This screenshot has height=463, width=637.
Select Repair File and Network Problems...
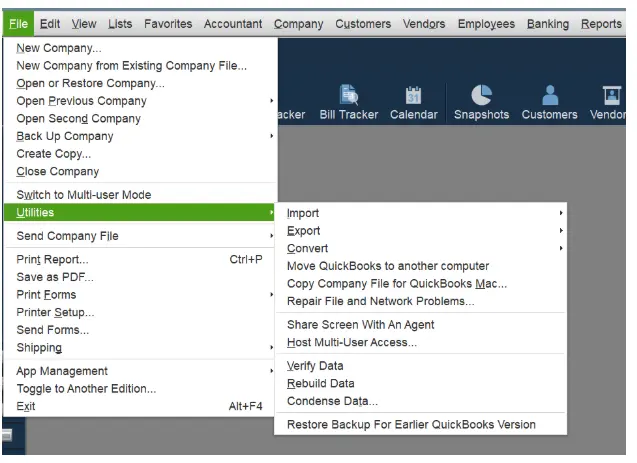(x=421, y=301)
